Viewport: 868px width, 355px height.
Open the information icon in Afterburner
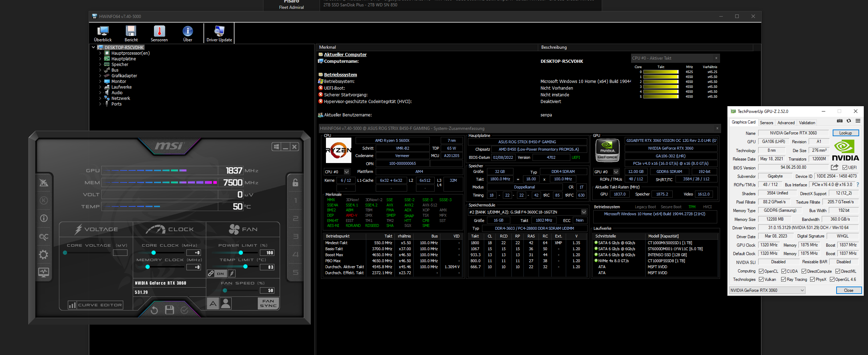44,218
